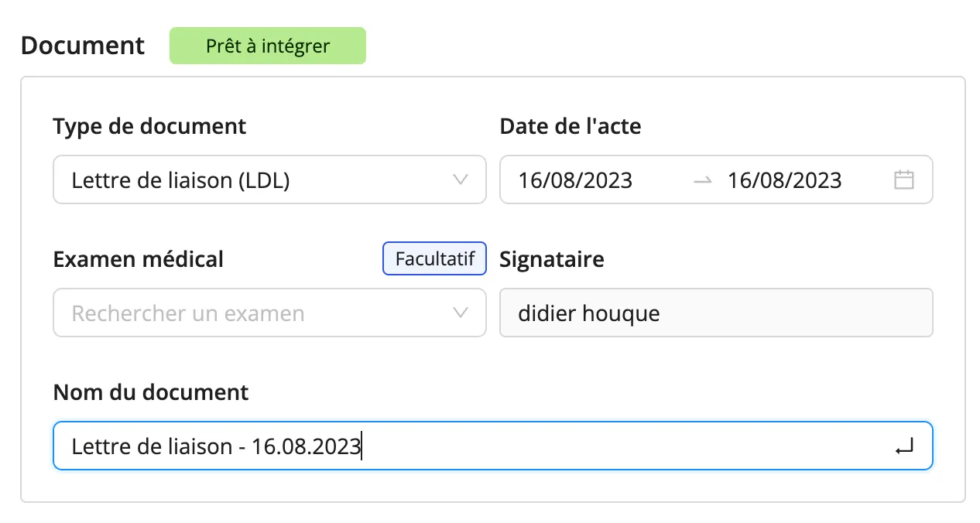Click the Nom du document label
This screenshot has height=523, width=980.
click(151, 392)
